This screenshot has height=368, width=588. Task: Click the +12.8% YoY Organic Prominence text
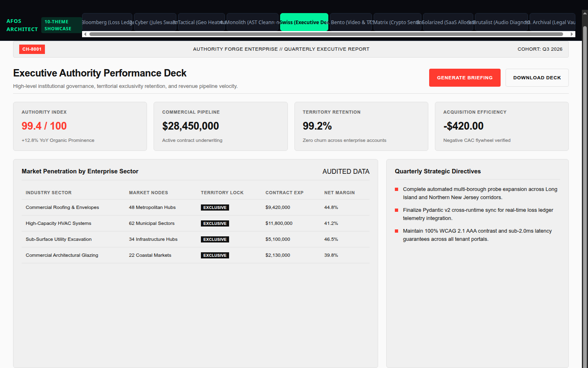(58, 140)
